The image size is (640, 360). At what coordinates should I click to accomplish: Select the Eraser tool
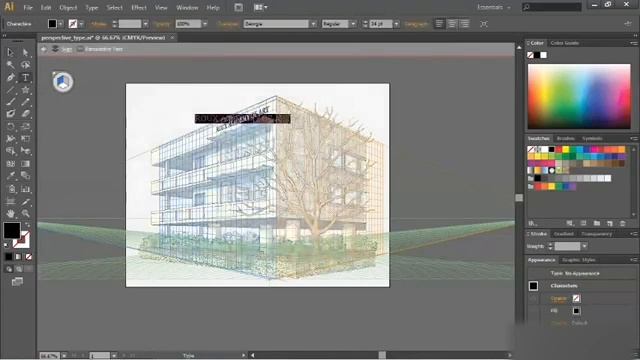[25, 114]
